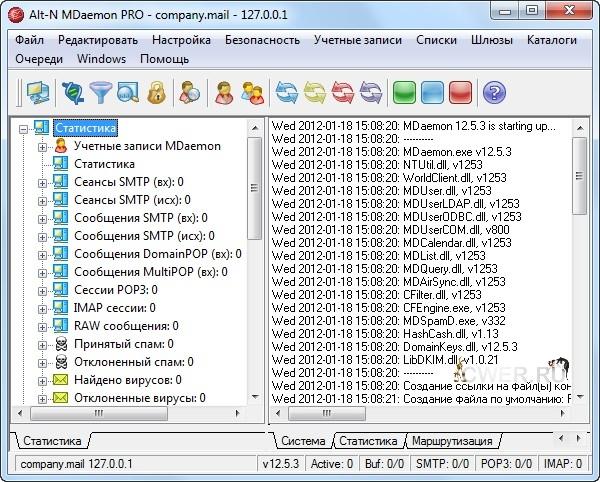The height and width of the screenshot is (482, 600).
Task: Expand the Сессии POP3 tree node
Action: (43, 290)
